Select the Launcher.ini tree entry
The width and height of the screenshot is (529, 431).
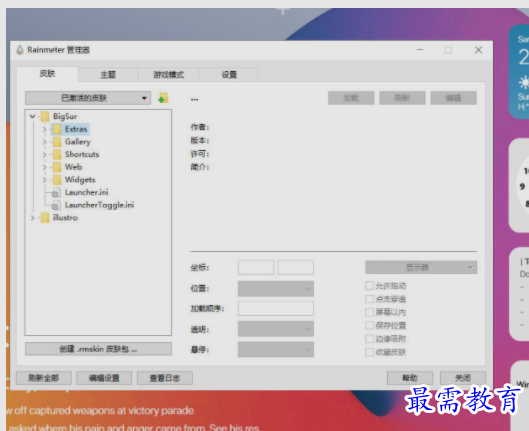[87, 193]
